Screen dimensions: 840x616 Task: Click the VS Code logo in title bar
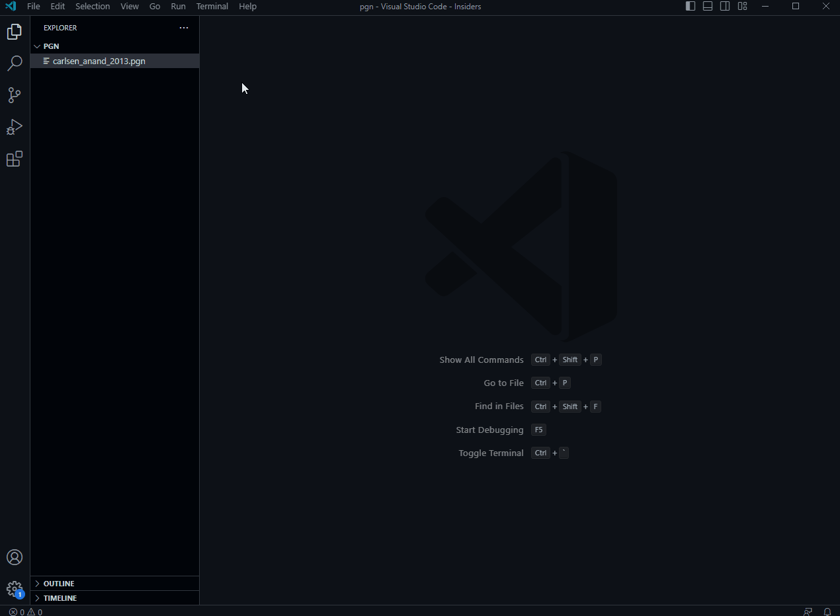pyautogui.click(x=11, y=6)
